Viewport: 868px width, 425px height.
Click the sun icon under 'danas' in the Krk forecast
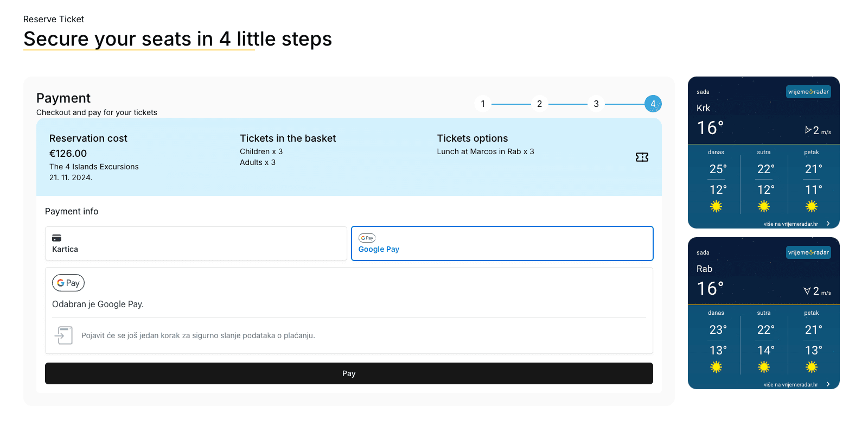point(716,206)
